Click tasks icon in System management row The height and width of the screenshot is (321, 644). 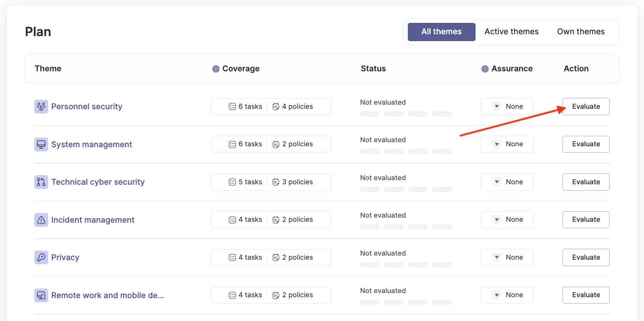(x=232, y=144)
